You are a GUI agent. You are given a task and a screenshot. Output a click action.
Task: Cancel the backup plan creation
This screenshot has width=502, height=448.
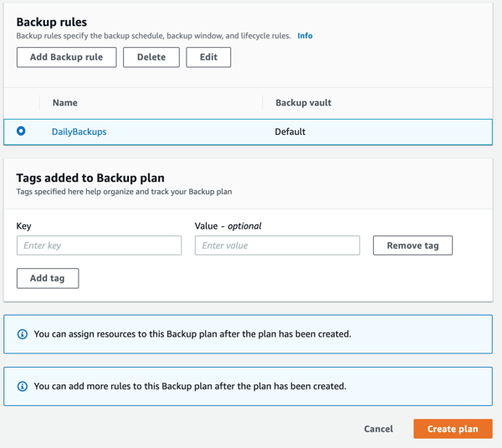click(x=378, y=429)
